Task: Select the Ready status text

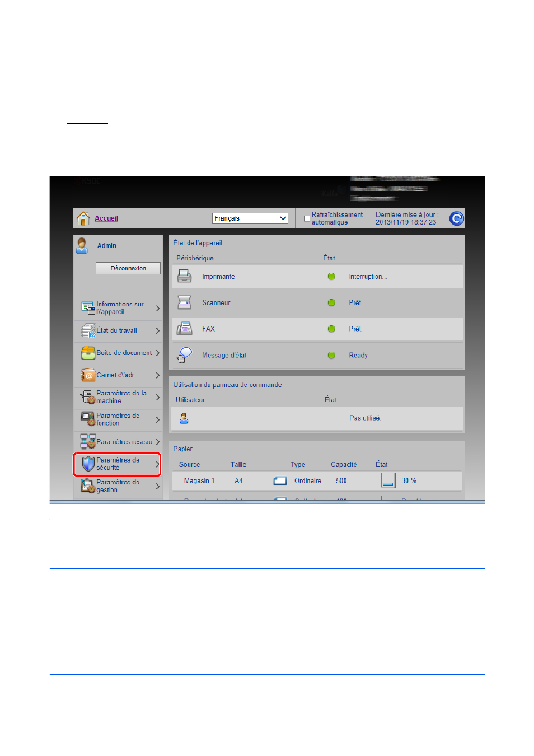Action: pos(358,356)
